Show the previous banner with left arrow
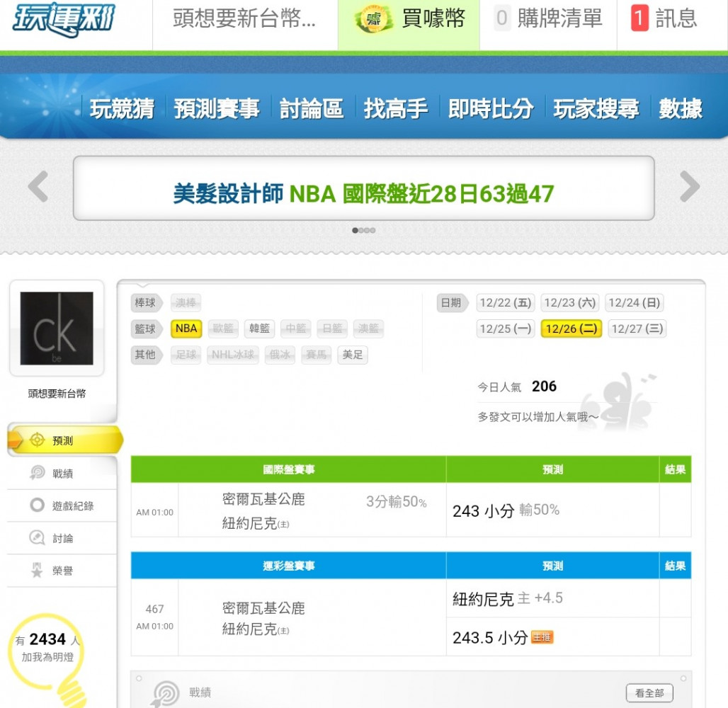Viewport: 728px width, 708px height. pyautogui.click(x=38, y=186)
